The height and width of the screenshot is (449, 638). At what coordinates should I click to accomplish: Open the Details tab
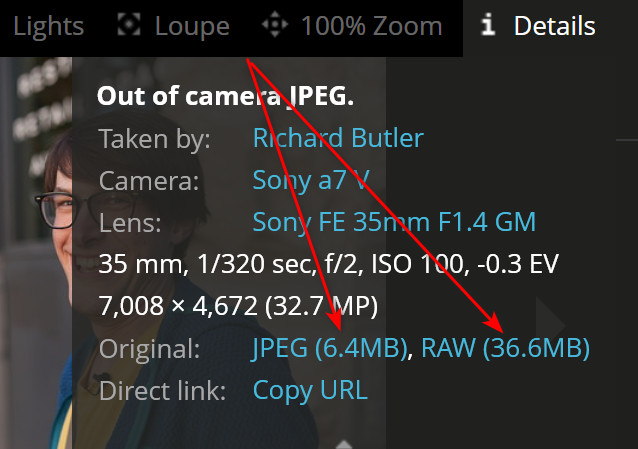pyautogui.click(x=554, y=26)
